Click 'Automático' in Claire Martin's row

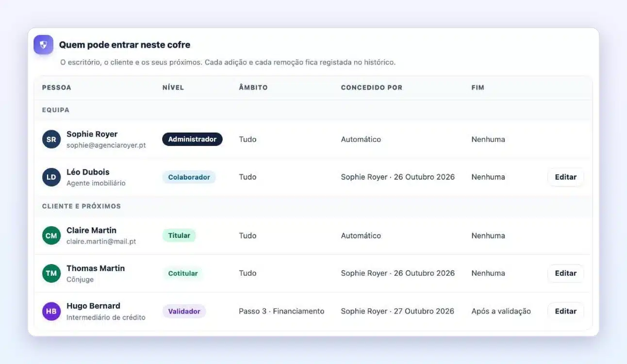click(x=361, y=235)
